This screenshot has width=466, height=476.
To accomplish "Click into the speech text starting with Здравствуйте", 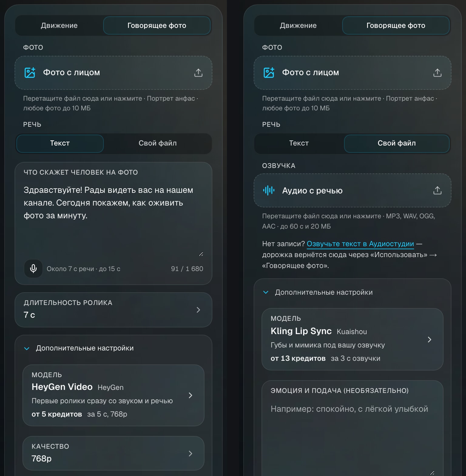I will pos(109,203).
